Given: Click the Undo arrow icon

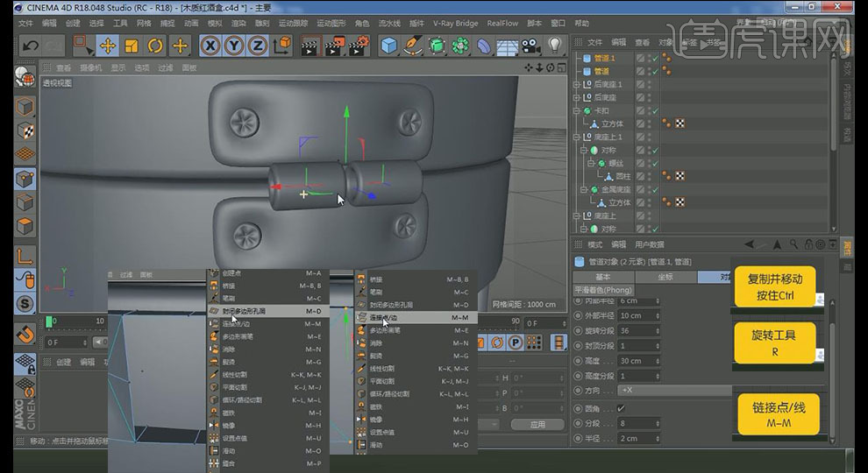Looking at the screenshot, I should click(x=31, y=46).
